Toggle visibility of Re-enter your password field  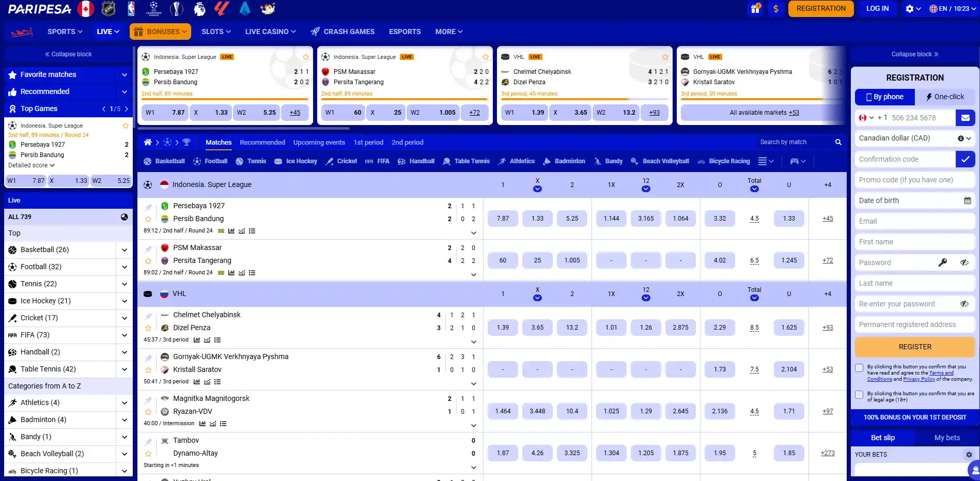(965, 304)
